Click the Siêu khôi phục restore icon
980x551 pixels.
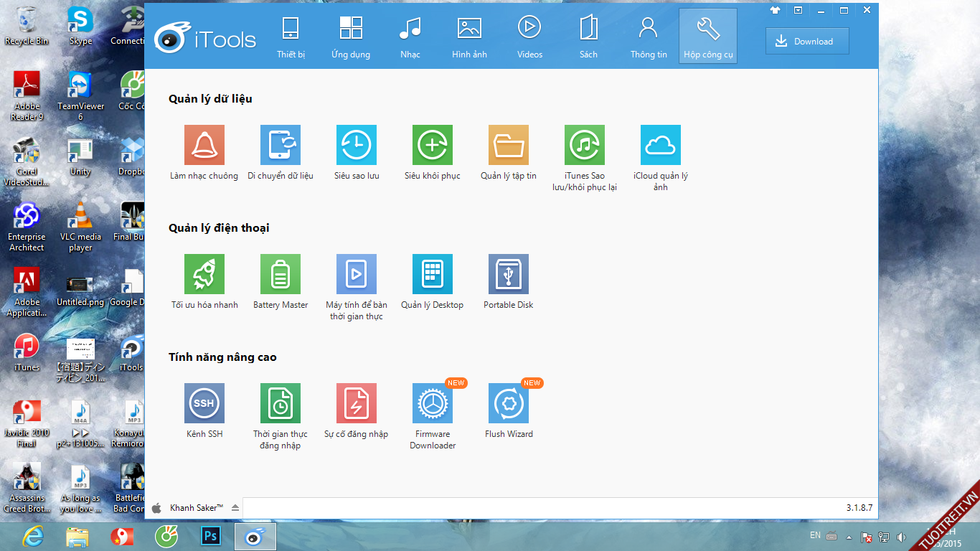[433, 145]
